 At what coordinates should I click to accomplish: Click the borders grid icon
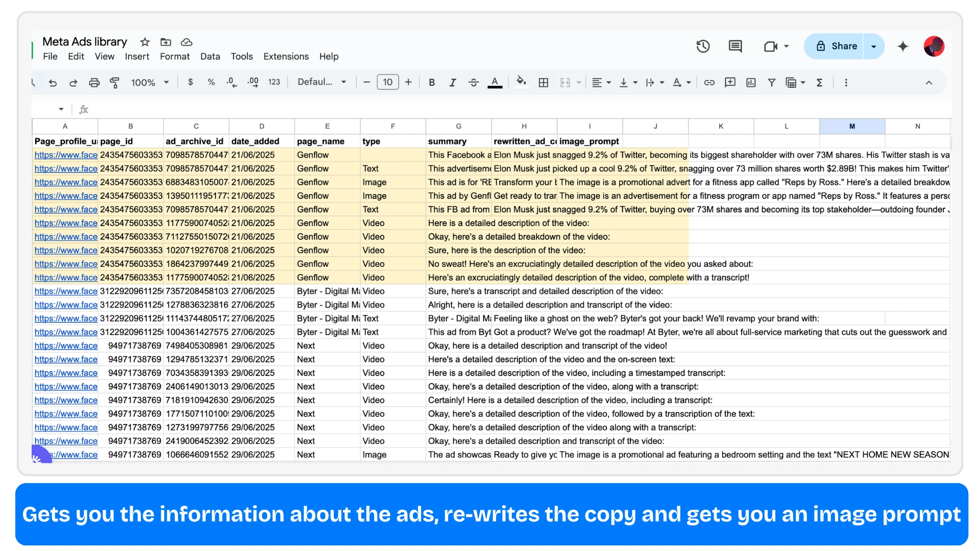[x=544, y=83]
